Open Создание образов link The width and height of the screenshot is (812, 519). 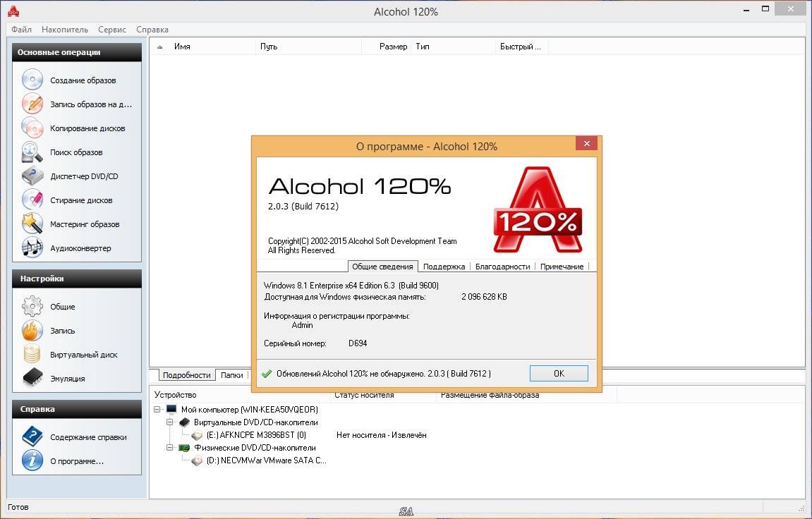[x=83, y=80]
